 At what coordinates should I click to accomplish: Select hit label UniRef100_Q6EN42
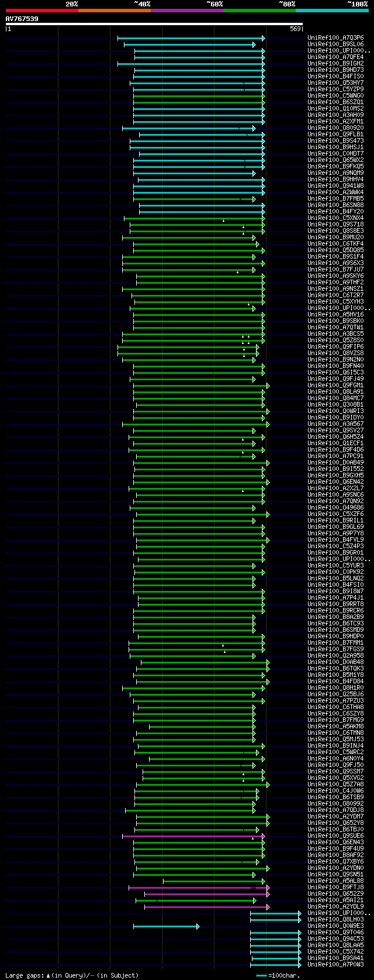pos(335,482)
